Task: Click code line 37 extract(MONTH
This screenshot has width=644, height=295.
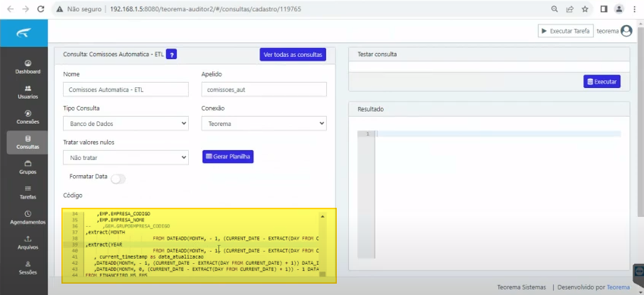Action: coord(105,232)
